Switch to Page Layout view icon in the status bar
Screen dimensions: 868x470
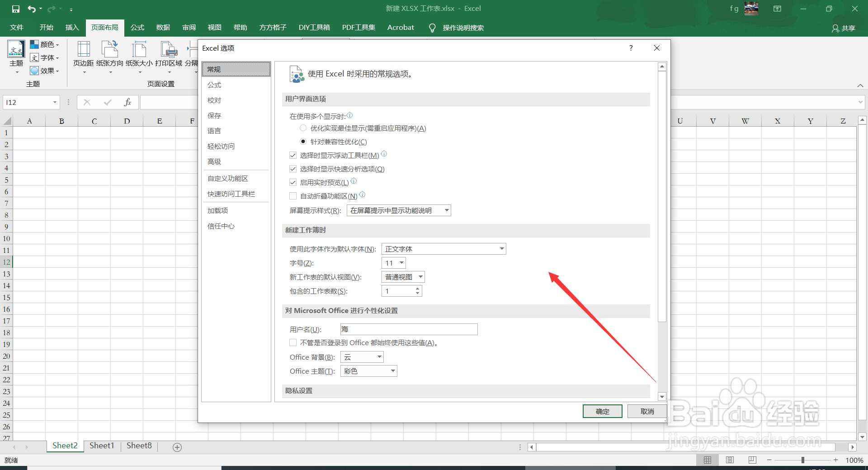click(730, 460)
